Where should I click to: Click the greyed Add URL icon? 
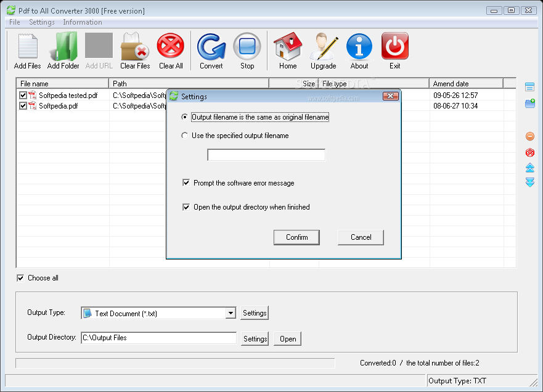click(x=99, y=46)
